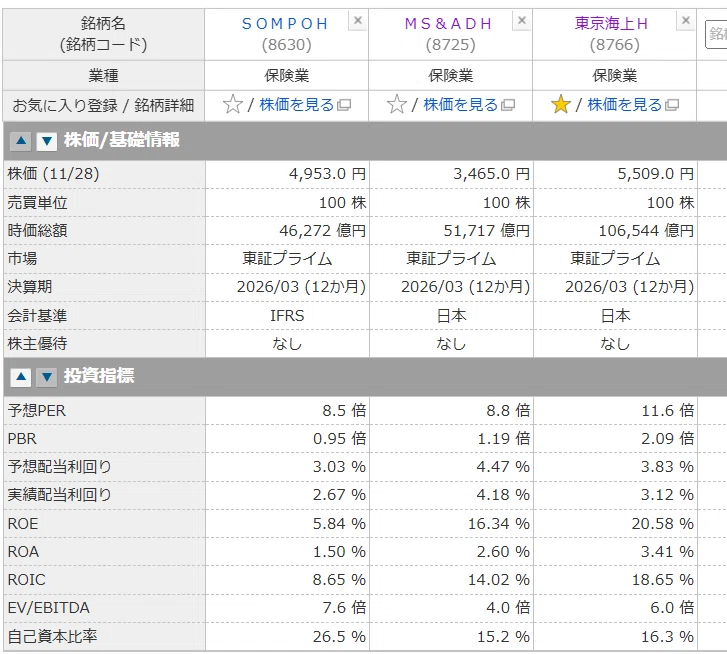This screenshot has height=654, width=727.
Task: Open 東京海上H stock name link
Action: pos(612,24)
